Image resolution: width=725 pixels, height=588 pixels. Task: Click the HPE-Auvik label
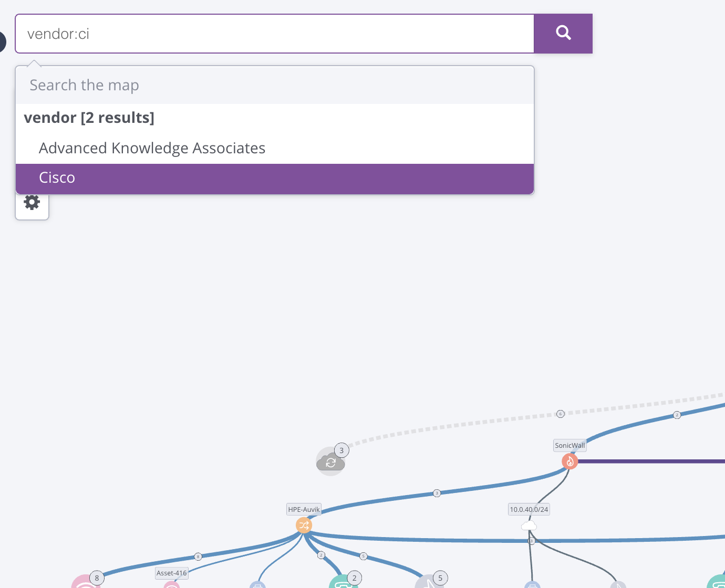tap(304, 509)
